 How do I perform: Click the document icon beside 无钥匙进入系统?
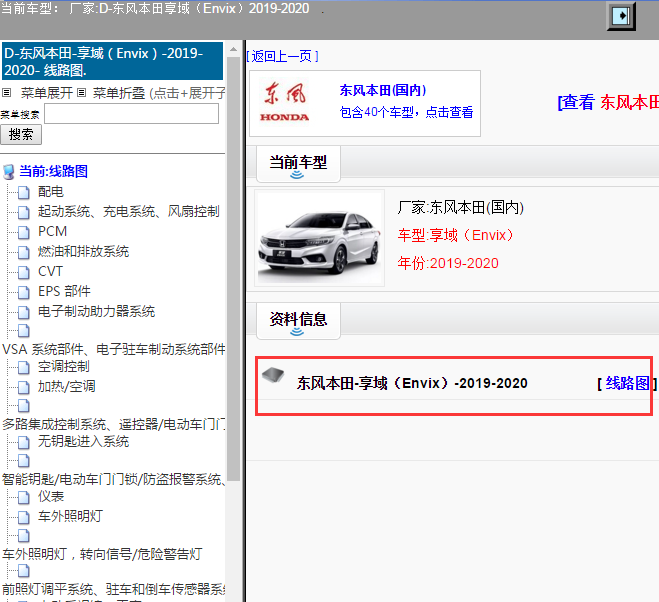pos(24,442)
